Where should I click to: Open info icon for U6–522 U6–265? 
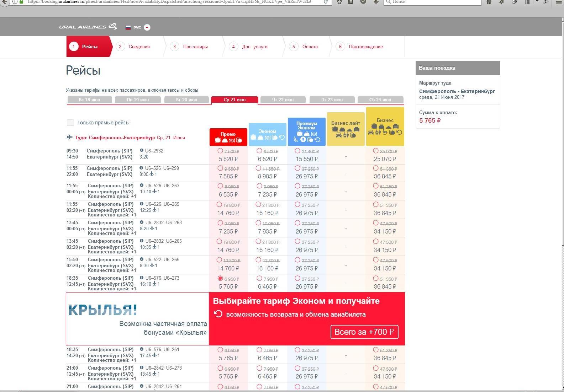click(142, 259)
